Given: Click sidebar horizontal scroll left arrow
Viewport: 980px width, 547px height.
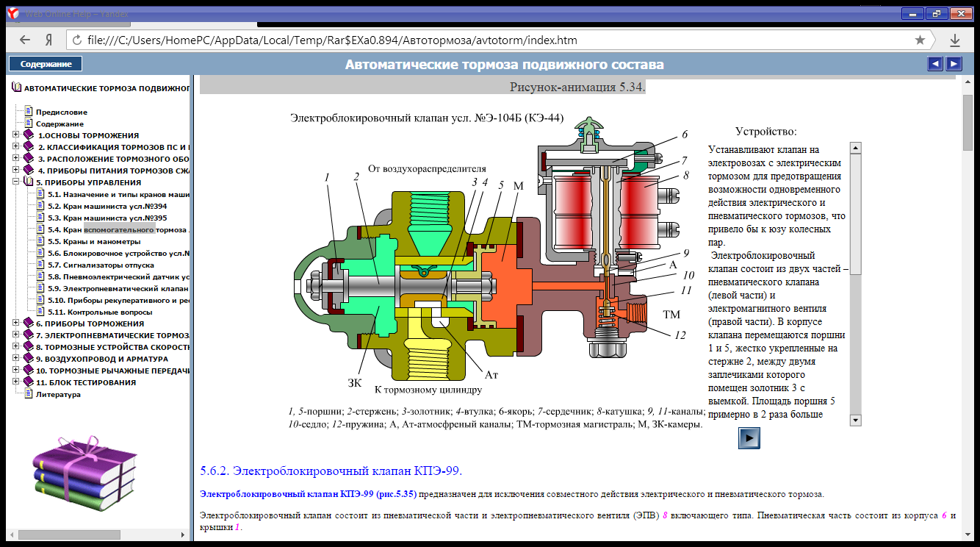Looking at the screenshot, I should (x=11, y=535).
